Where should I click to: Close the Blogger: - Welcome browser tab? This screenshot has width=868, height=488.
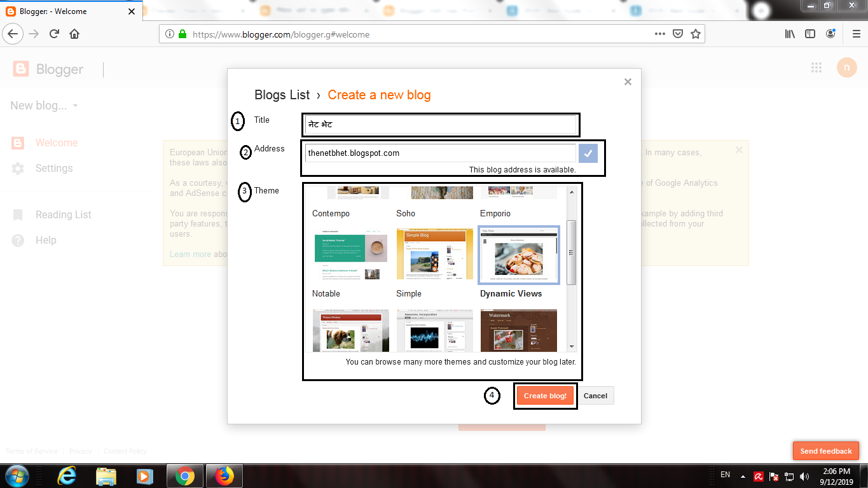point(132,11)
